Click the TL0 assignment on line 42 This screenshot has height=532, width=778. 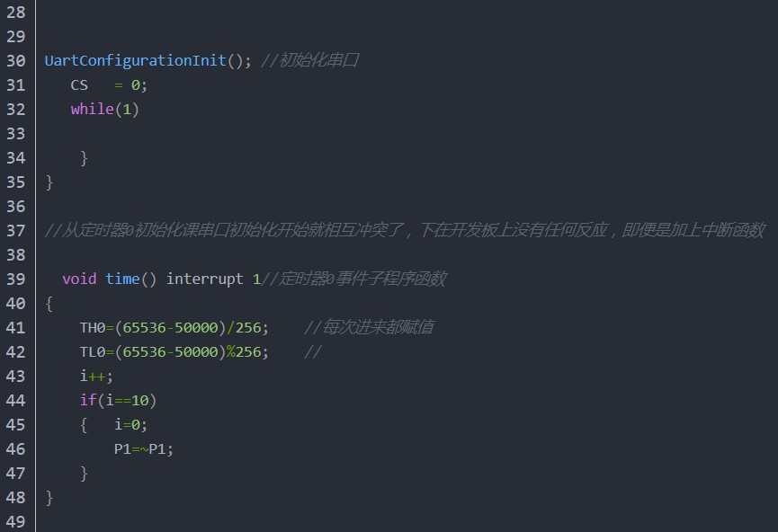click(174, 352)
